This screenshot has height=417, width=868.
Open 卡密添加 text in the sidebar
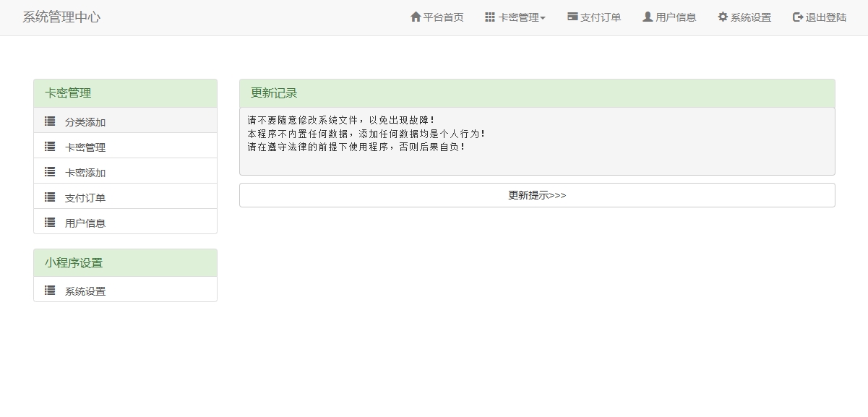click(85, 173)
